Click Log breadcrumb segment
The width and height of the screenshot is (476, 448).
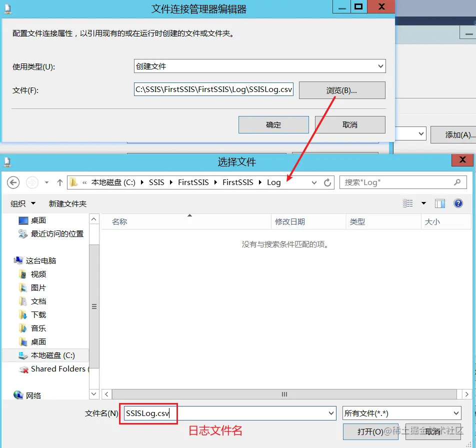pyautogui.click(x=274, y=182)
